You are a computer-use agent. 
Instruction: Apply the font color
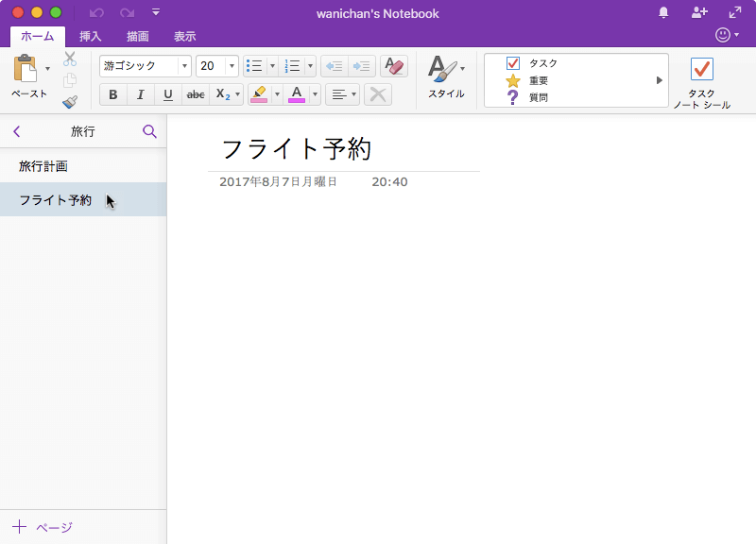click(297, 94)
